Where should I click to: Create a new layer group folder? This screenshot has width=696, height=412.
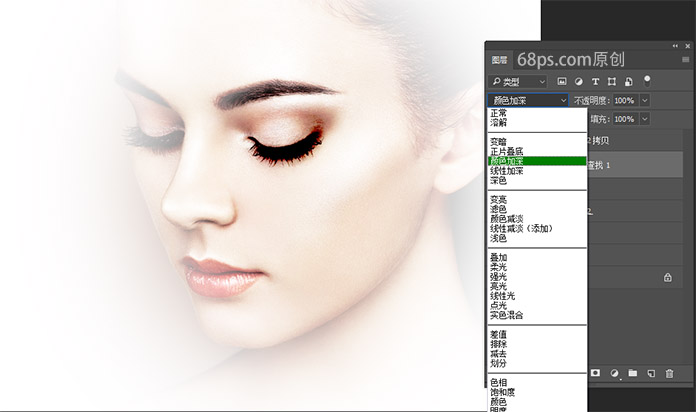pos(633,373)
